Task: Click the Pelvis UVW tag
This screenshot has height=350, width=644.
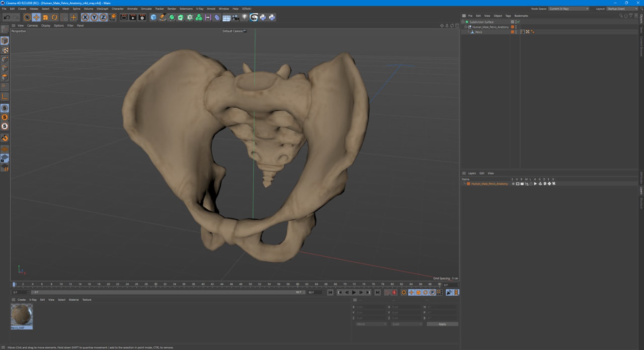Action: (x=528, y=32)
